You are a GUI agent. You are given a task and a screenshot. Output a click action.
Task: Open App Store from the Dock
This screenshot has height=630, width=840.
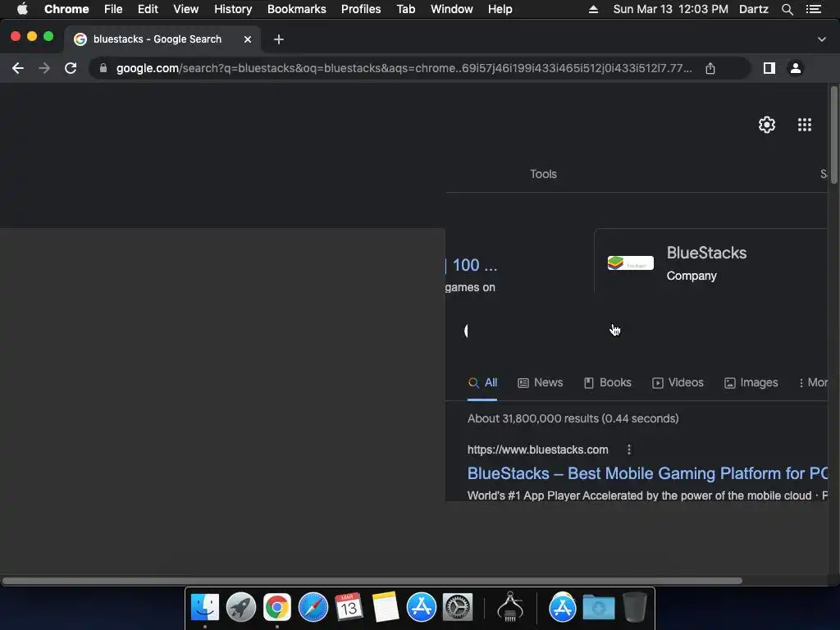tap(421, 607)
